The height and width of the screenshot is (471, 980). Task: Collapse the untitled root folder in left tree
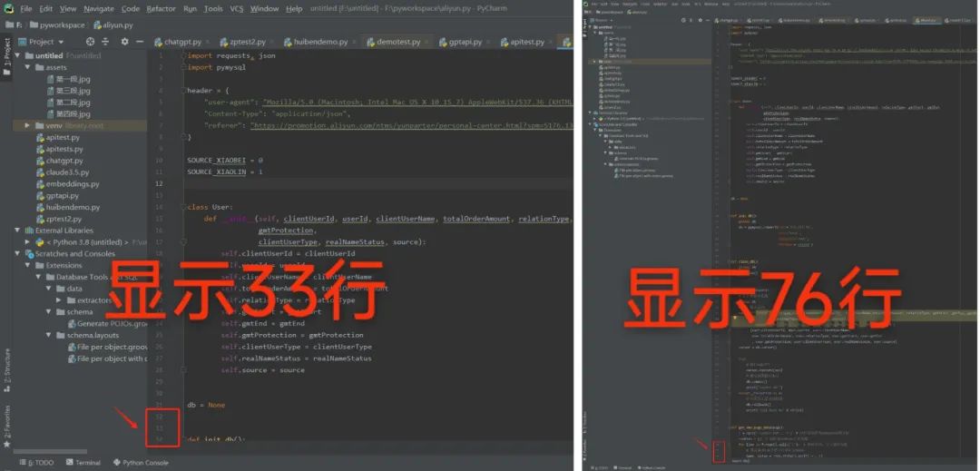(x=17, y=55)
